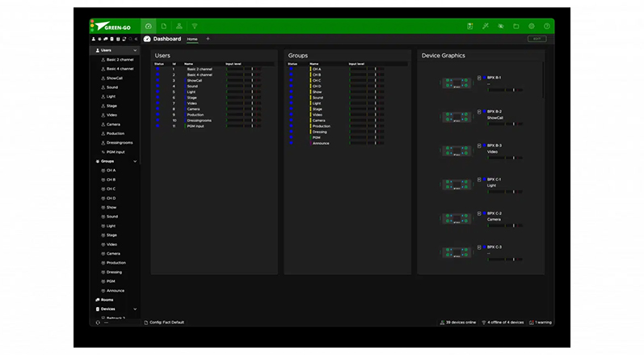This screenshot has width=644, height=355.
Task: Click the 'Config: Fact Default' status text
Action: (x=166, y=323)
